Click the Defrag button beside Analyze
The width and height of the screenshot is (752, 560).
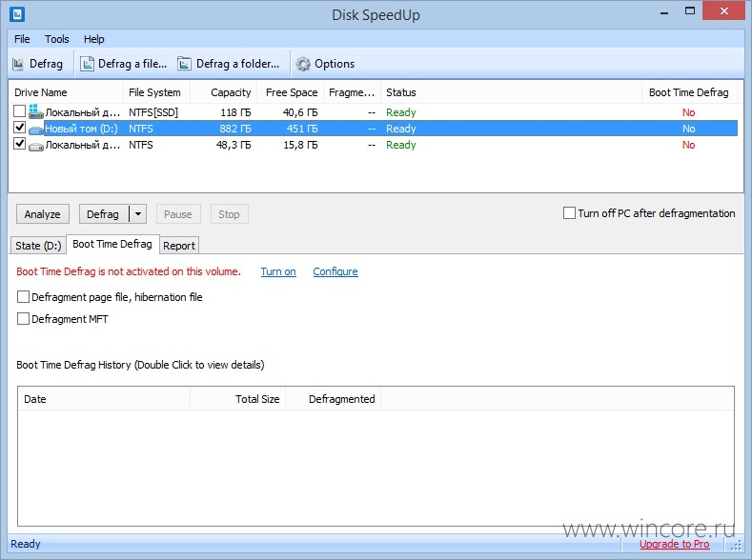click(104, 214)
